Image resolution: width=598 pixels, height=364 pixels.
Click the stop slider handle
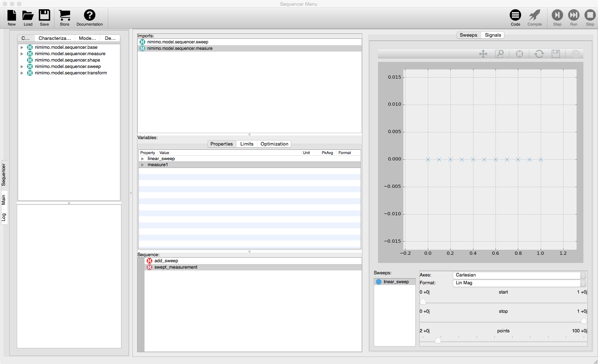click(x=584, y=321)
